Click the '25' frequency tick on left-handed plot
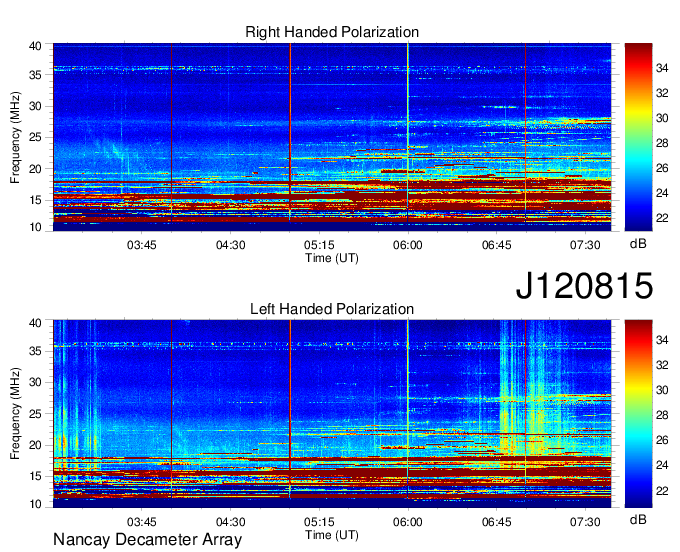This screenshot has width=680, height=552. click(x=35, y=414)
